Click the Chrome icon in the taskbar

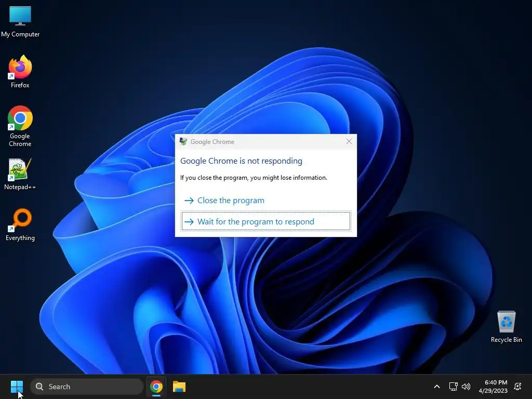pyautogui.click(x=156, y=387)
